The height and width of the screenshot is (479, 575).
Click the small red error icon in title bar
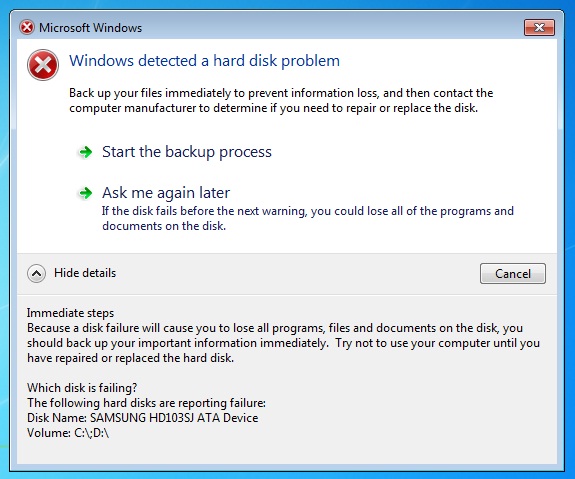click(27, 28)
